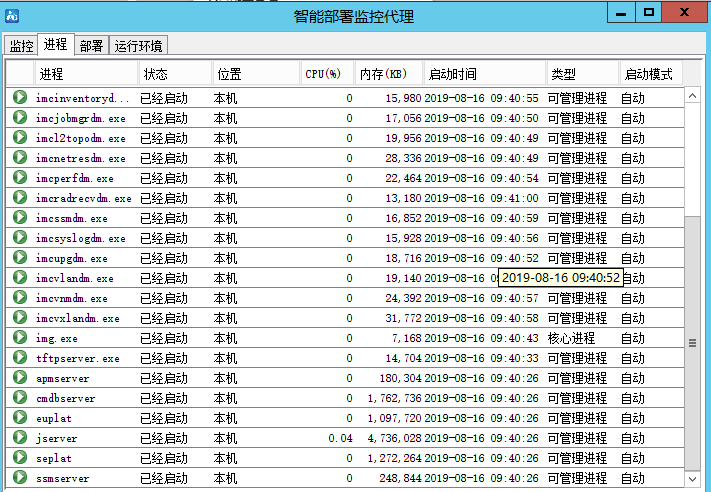This screenshot has height=492, width=711.
Task: Open the 运行环境 tab
Action: pos(138,46)
